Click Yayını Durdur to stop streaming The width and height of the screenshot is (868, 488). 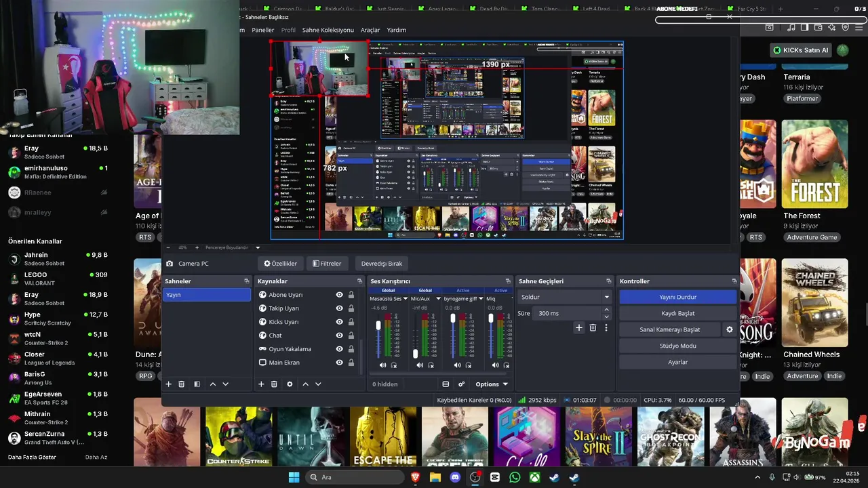pos(677,297)
